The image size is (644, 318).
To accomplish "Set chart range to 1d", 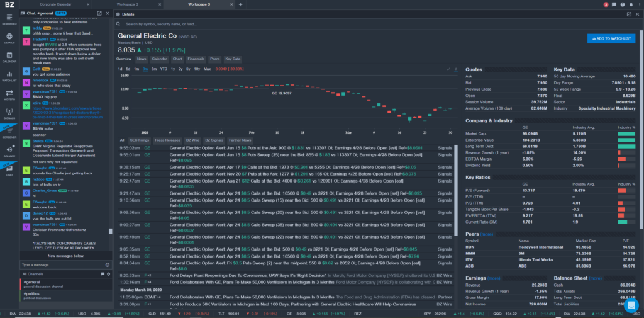I will coord(120,69).
